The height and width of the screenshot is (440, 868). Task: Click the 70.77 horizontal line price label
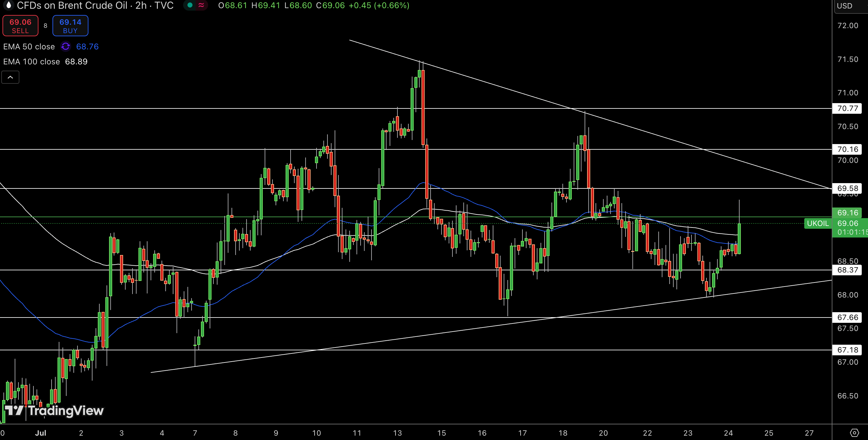847,108
